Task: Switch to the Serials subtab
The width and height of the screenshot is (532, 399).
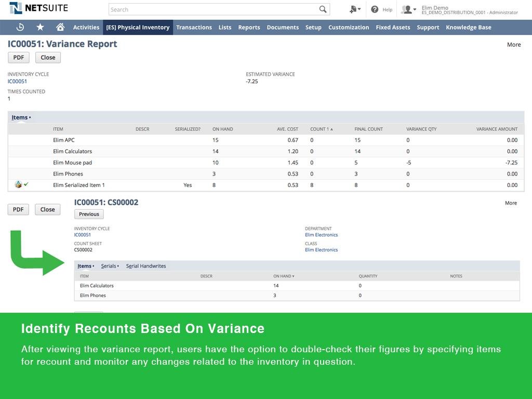Action: coord(110,266)
